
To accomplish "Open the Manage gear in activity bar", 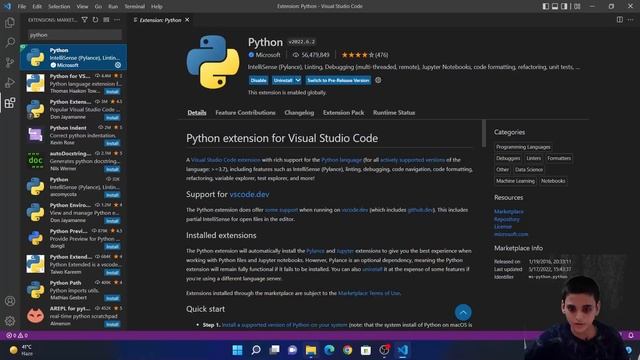I will point(10,321).
